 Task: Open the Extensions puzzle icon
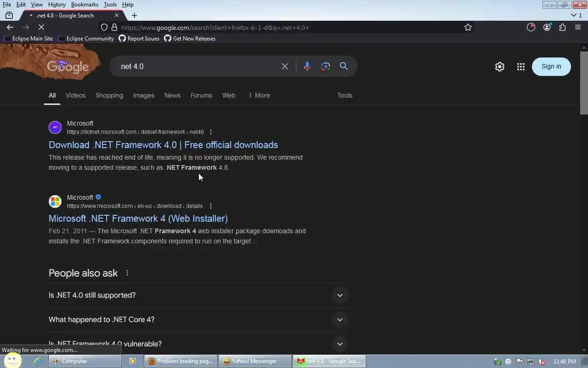(562, 28)
